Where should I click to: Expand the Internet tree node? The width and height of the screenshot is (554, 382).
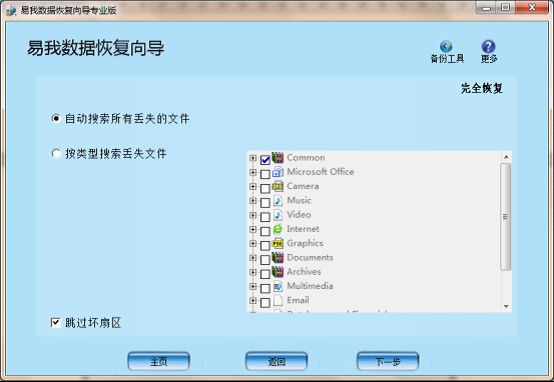click(x=253, y=229)
